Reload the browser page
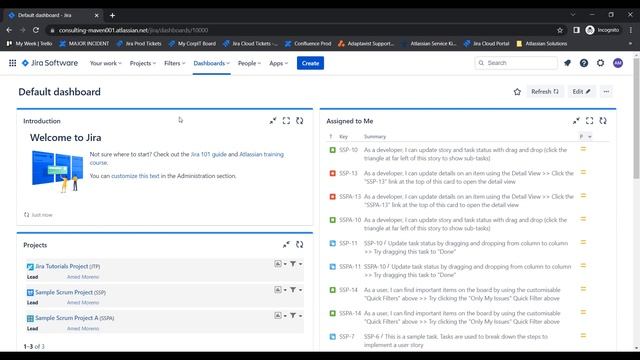Image resolution: width=640 pixels, height=360 pixels. 36,30
